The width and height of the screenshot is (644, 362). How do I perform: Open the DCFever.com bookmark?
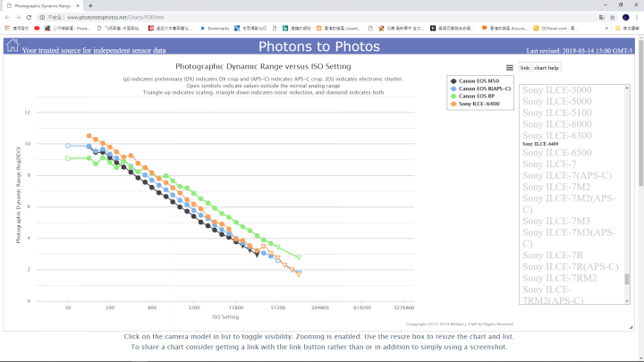coord(555,29)
